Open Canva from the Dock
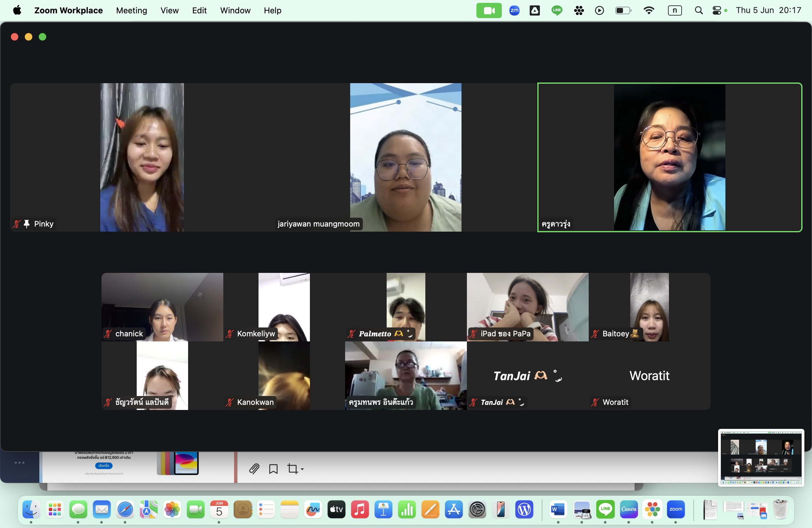The image size is (812, 528). click(x=629, y=509)
